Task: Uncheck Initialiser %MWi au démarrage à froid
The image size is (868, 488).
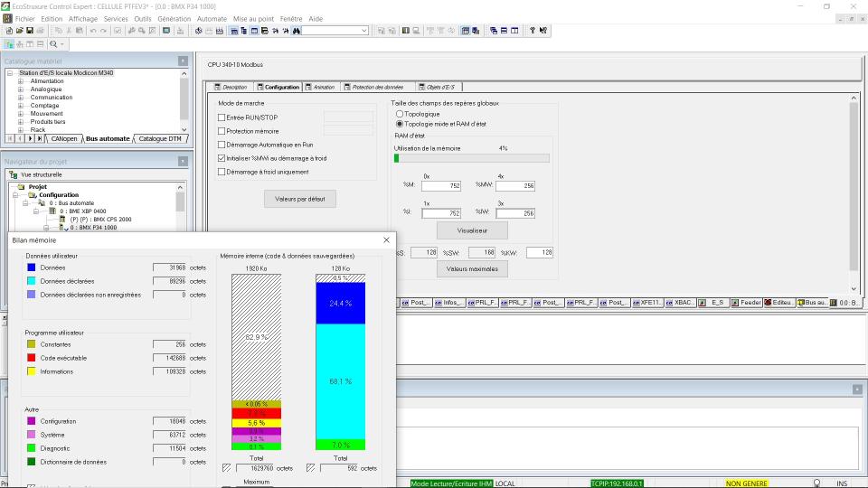Action: tap(222, 157)
